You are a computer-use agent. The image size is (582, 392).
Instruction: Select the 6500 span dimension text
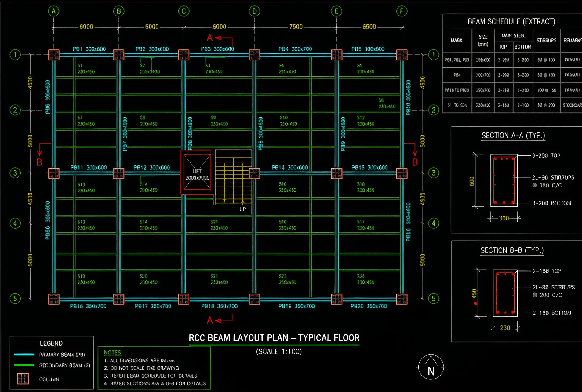[369, 27]
